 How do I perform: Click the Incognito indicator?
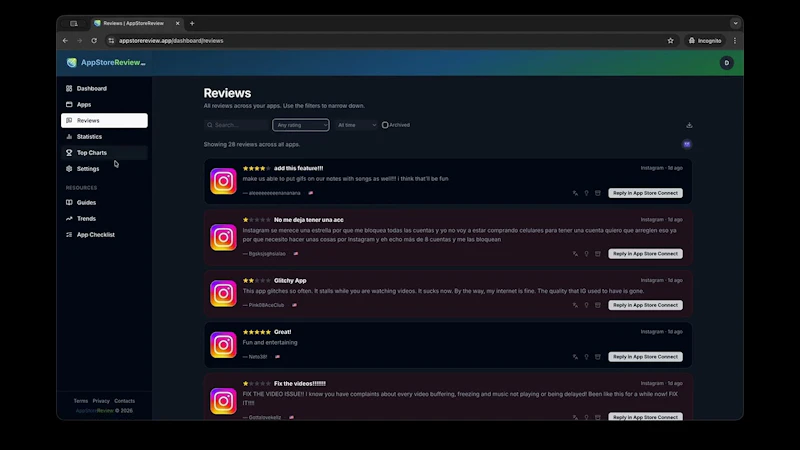(x=705, y=41)
